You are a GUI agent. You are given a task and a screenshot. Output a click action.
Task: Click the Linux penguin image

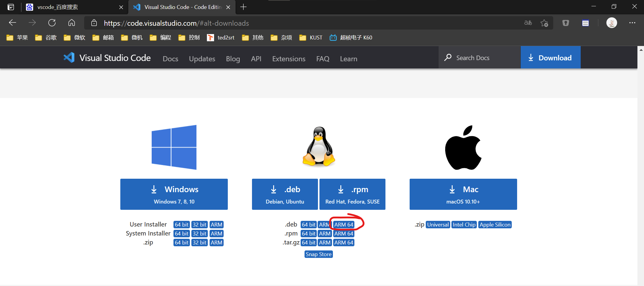tap(319, 146)
